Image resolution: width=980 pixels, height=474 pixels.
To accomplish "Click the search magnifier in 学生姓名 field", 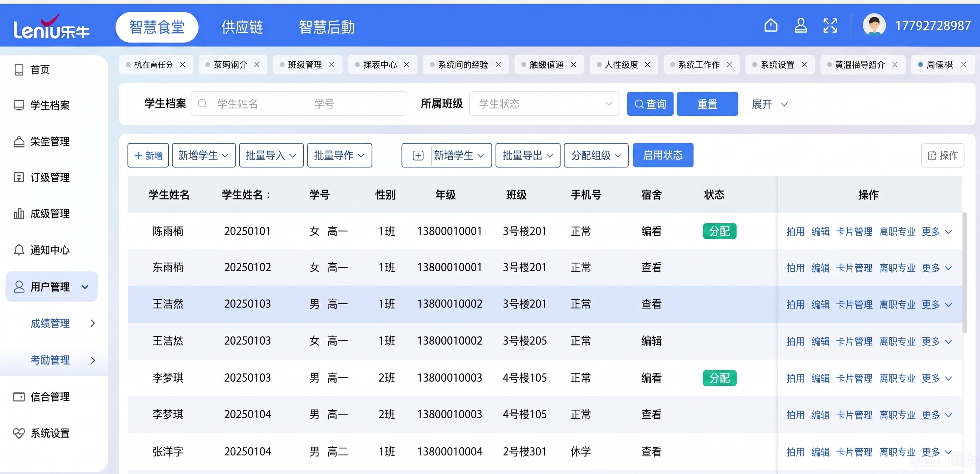I will click(x=203, y=104).
